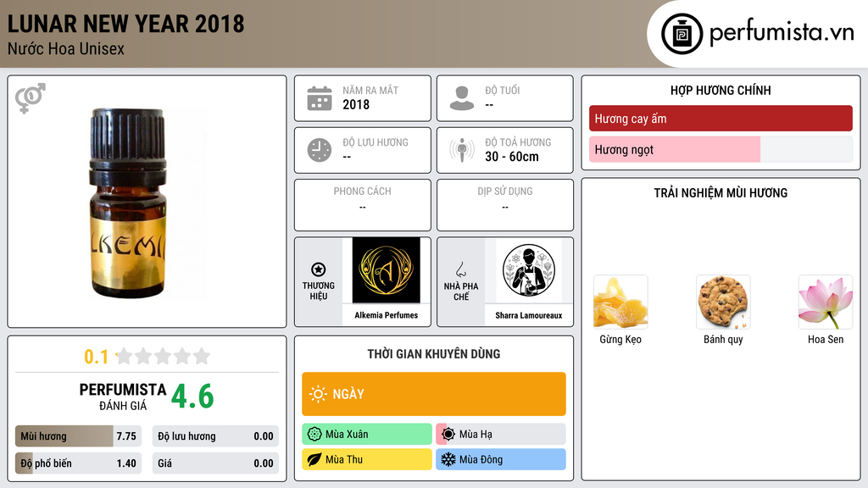
Task: Click the ĐỘ TUỔI age label
Action: point(503,90)
